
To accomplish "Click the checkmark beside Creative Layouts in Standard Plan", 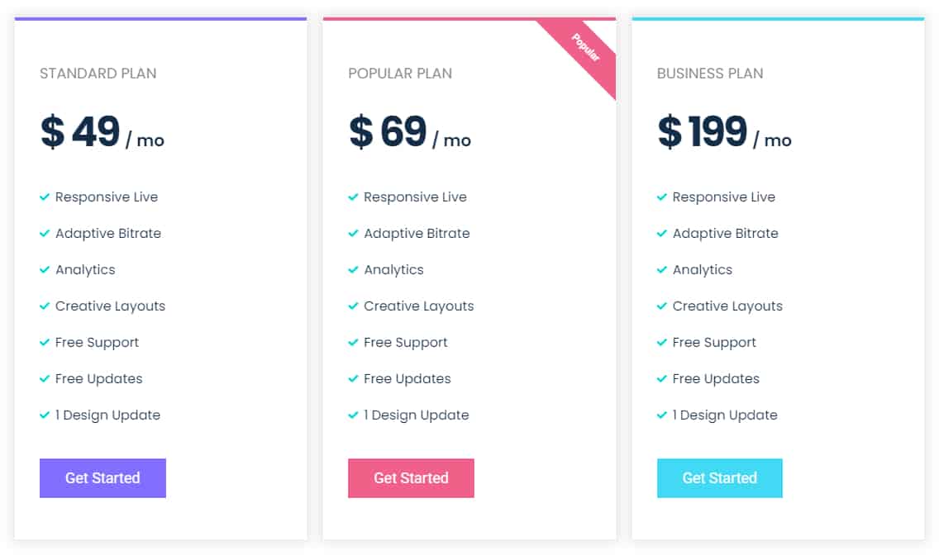I will click(x=44, y=306).
